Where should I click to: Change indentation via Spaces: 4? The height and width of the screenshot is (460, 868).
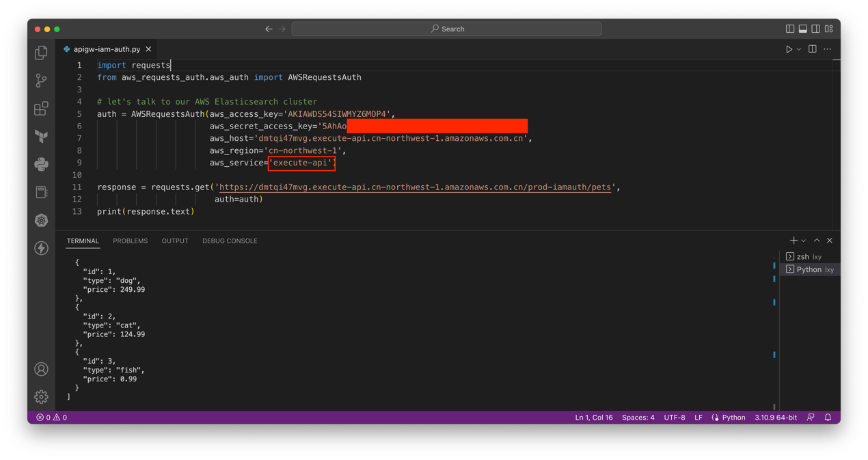638,418
